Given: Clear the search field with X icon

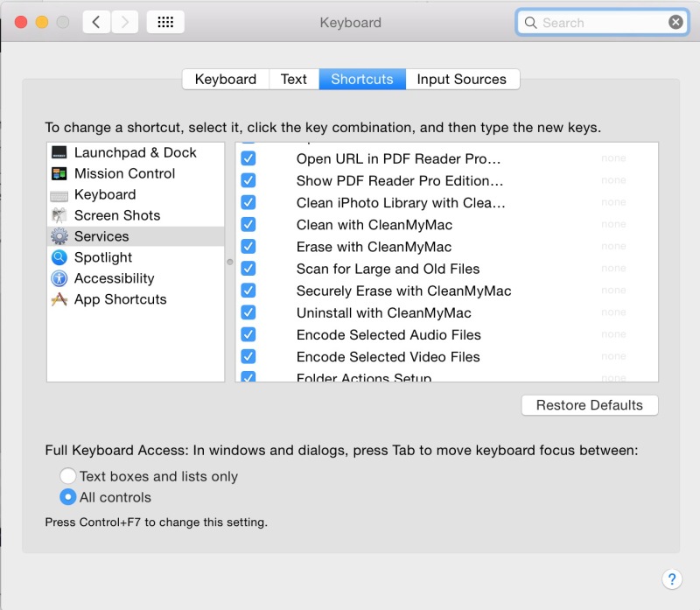Looking at the screenshot, I should (x=675, y=22).
